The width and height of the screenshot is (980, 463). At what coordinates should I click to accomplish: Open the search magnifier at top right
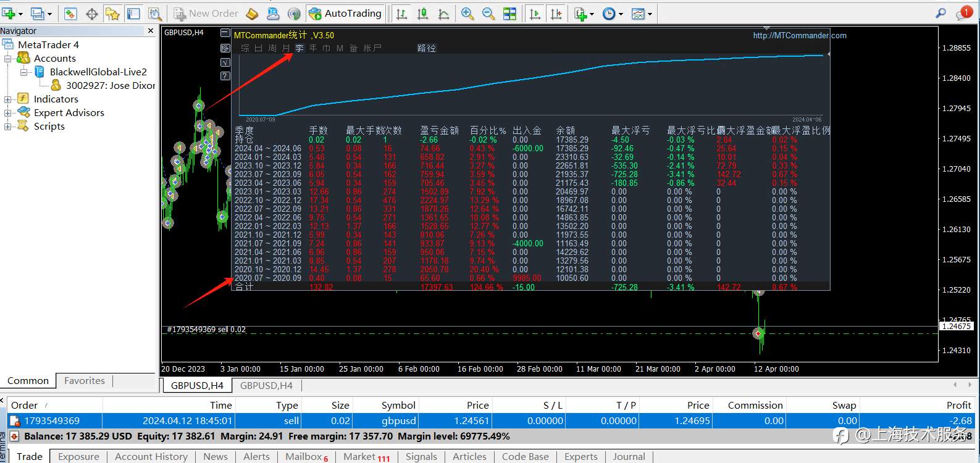tap(940, 12)
